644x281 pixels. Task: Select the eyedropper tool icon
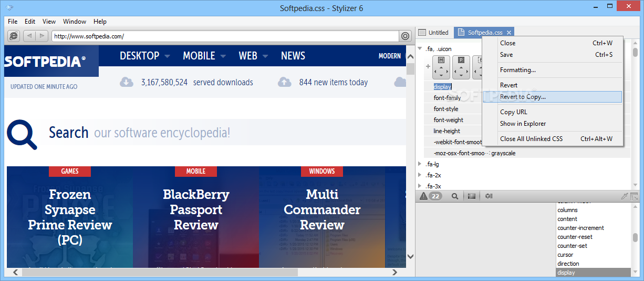pos(625,196)
